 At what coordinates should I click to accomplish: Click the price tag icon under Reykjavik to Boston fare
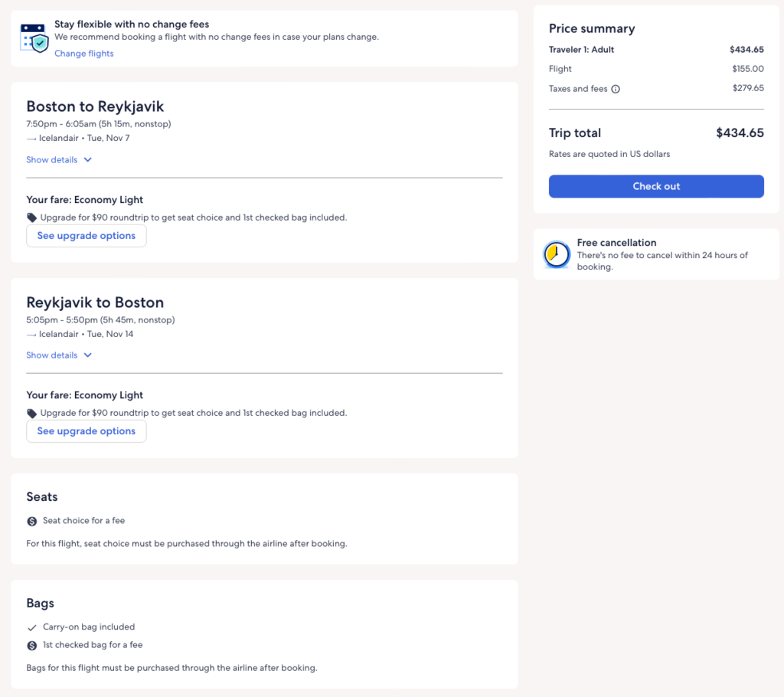pyautogui.click(x=31, y=414)
